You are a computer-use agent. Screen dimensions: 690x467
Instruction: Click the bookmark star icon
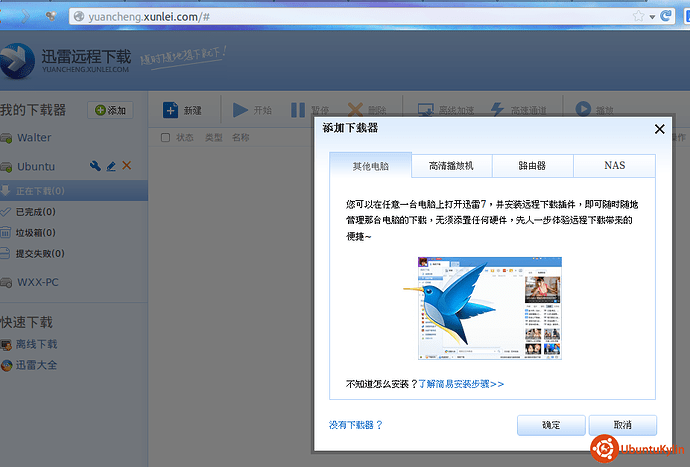pos(639,17)
